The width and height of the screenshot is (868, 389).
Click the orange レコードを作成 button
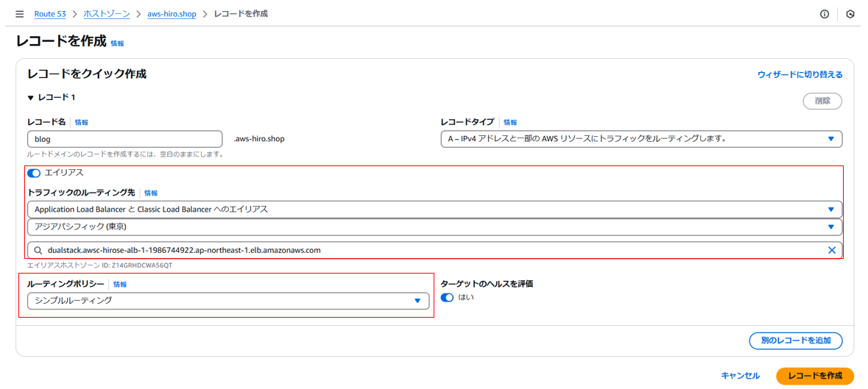[x=815, y=376]
